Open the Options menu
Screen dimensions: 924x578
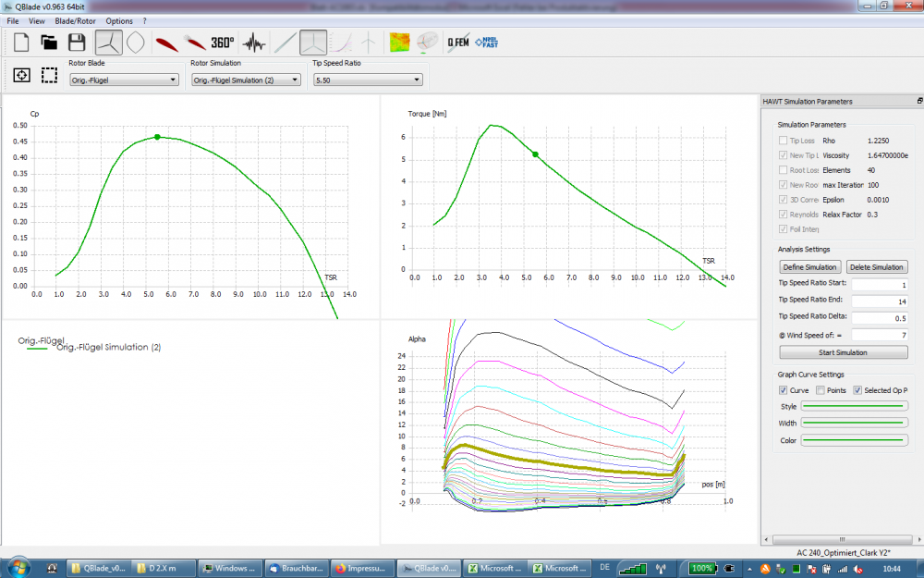(x=119, y=20)
